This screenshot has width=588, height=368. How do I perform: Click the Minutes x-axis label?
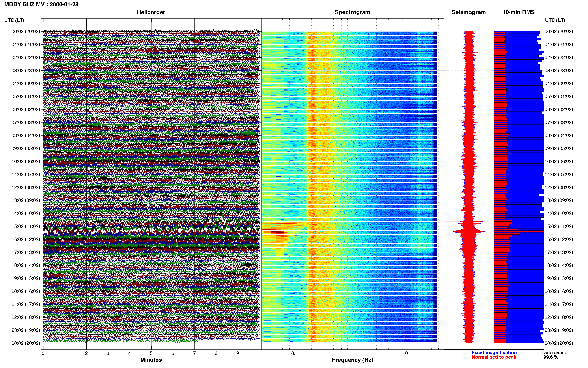click(x=151, y=360)
